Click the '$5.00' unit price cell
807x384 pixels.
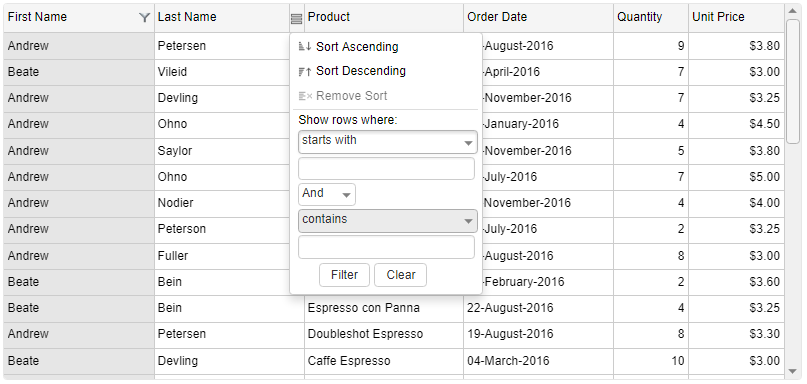pyautogui.click(x=736, y=177)
